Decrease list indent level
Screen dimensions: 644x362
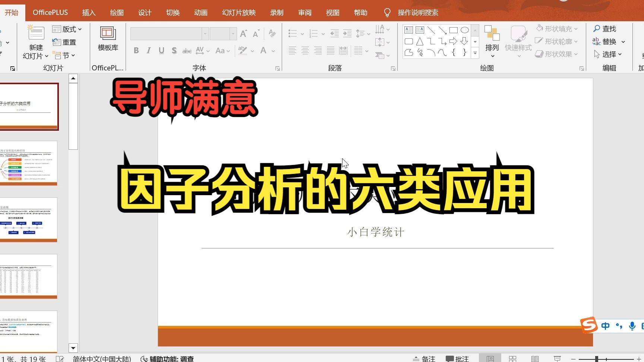(334, 34)
